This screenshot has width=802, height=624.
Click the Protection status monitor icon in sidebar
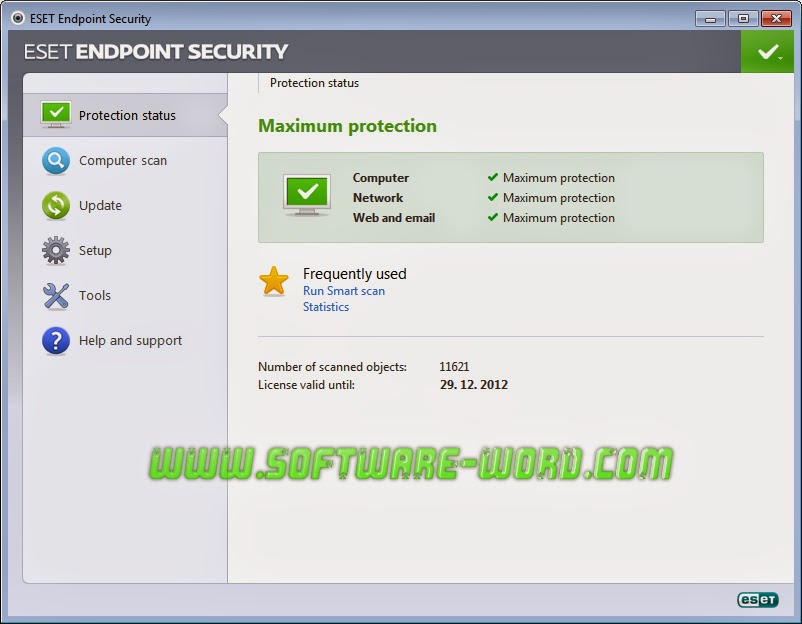click(56, 115)
